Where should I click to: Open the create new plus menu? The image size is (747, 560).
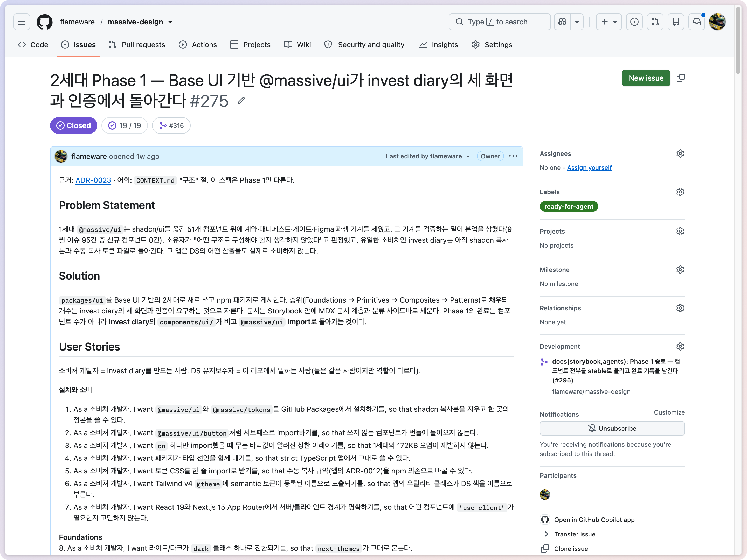pos(609,22)
